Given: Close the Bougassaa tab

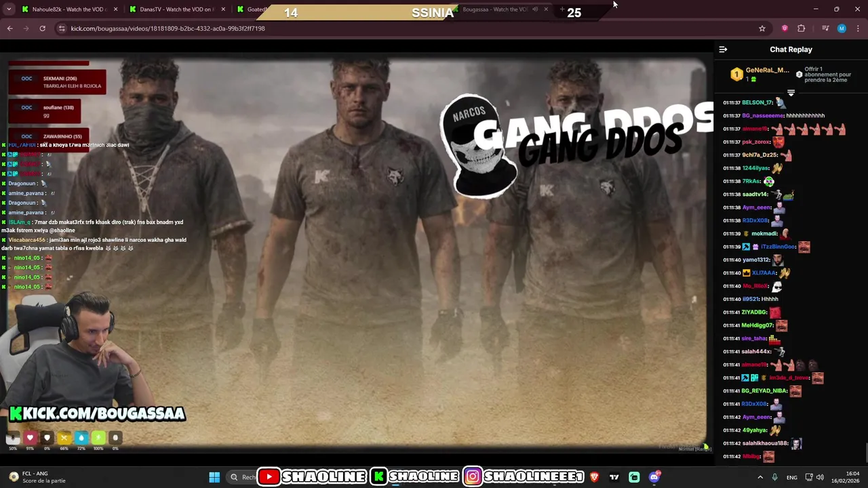Looking at the screenshot, I should (x=546, y=9).
